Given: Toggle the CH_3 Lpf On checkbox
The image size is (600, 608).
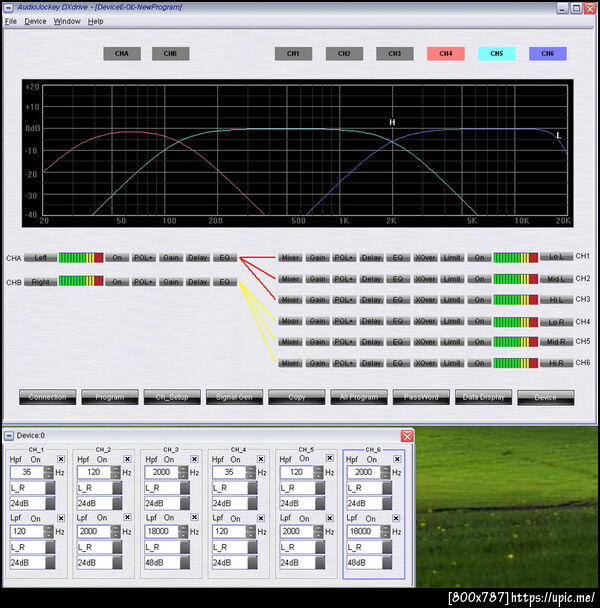Looking at the screenshot, I should pyautogui.click(x=194, y=518).
